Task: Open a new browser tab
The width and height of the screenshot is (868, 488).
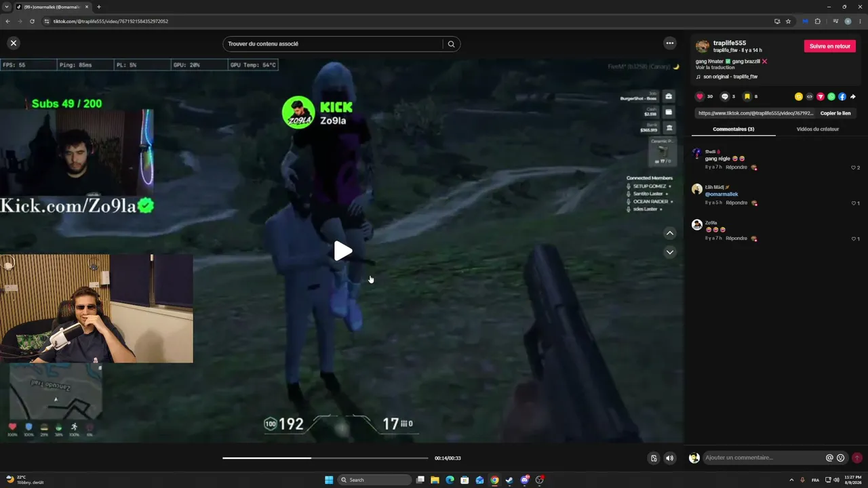Action: click(x=98, y=7)
